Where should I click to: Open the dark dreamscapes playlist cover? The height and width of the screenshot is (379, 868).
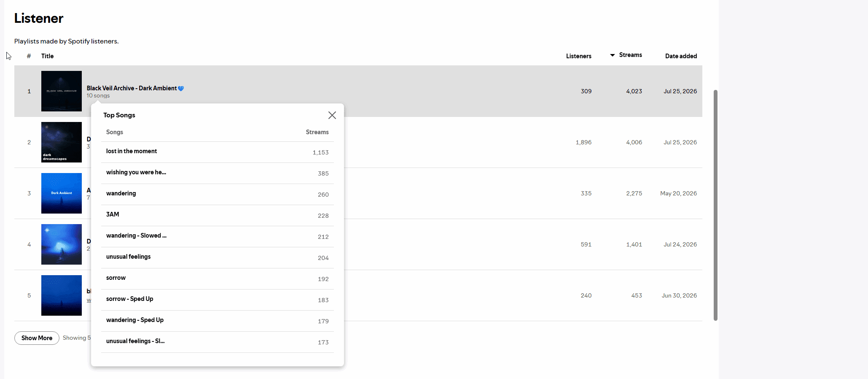coord(62,142)
